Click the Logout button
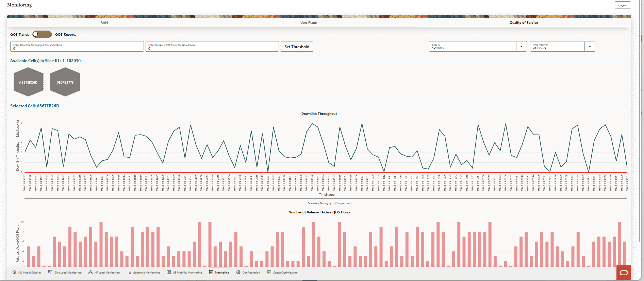Viewport: 644px width, 281px height. (623, 5)
